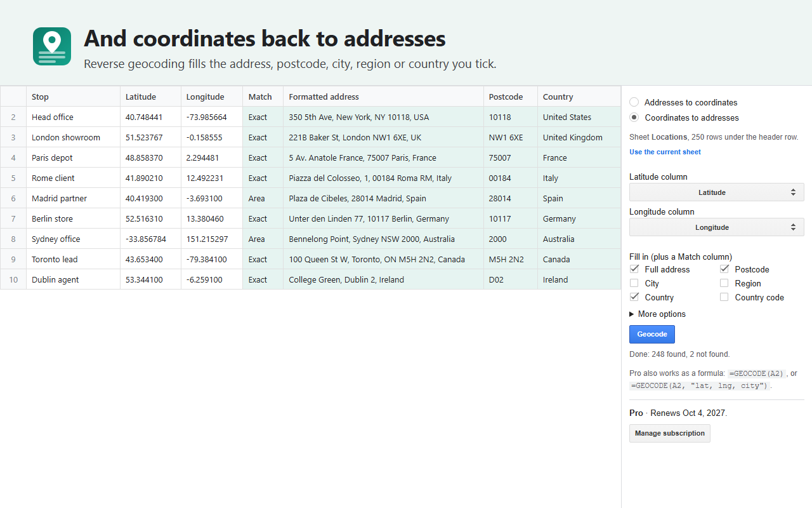This screenshot has width=812, height=508.
Task: Click the United Kingdom country cell
Action: point(579,137)
